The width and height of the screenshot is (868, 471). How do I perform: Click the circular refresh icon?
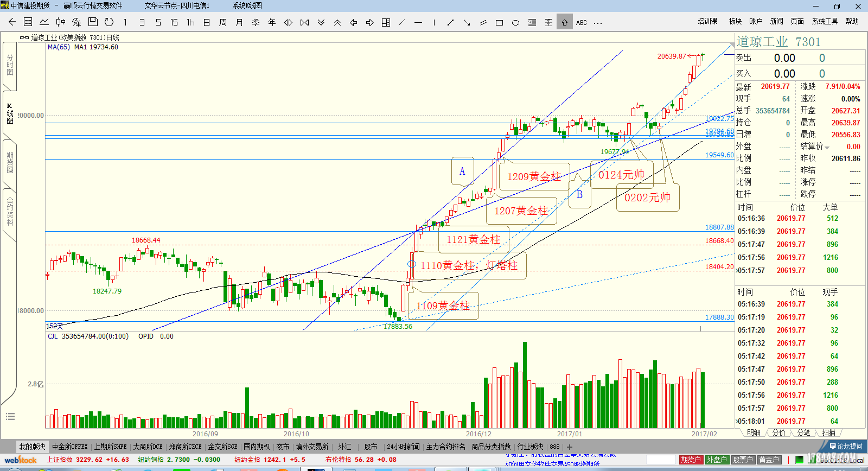pos(109,22)
